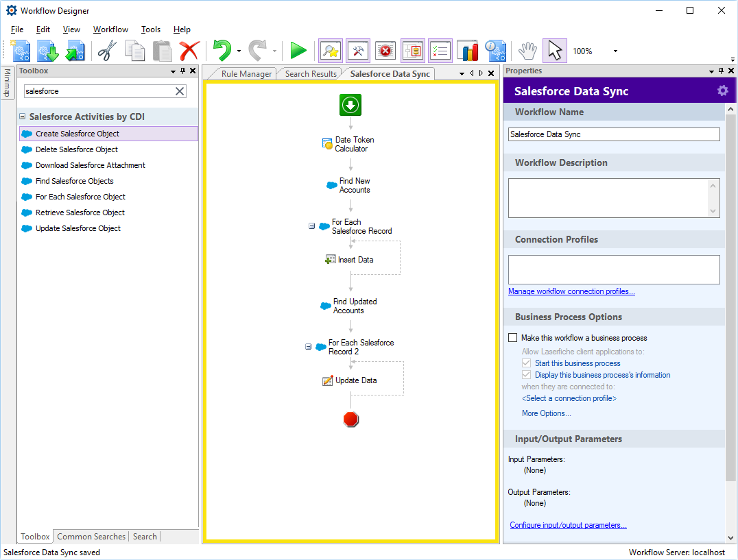This screenshot has height=560, width=738.
Task: Clear the toolbox search field
Action: [180, 91]
